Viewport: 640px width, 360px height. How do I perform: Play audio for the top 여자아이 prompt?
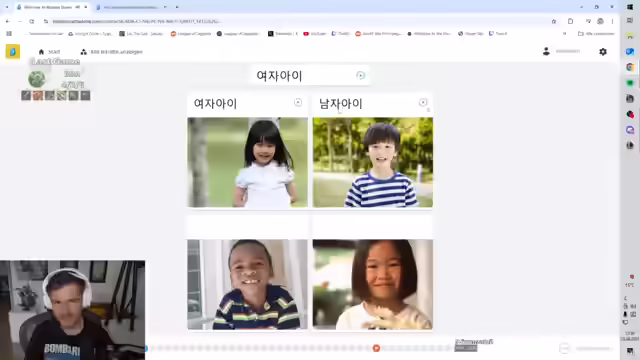pyautogui.click(x=360, y=76)
